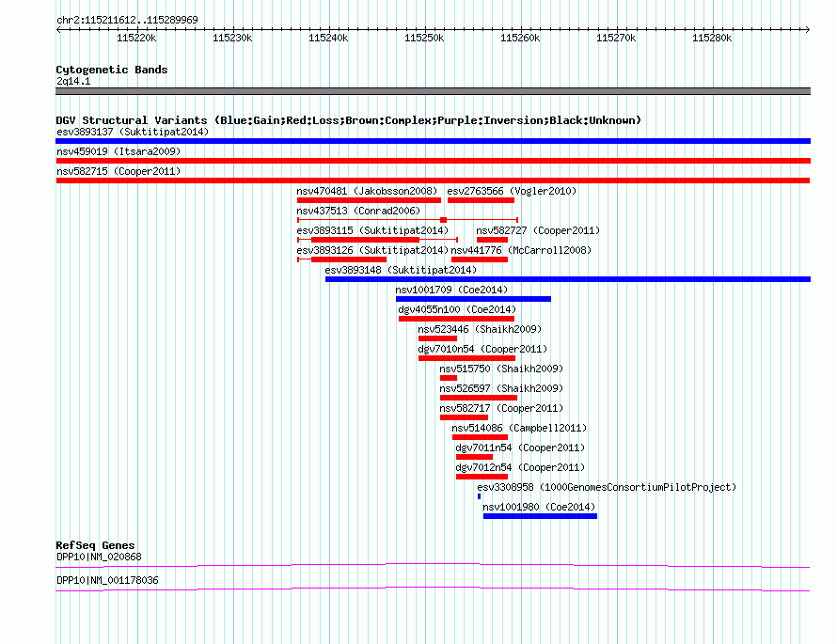Image resolution: width=837 pixels, height=644 pixels.
Task: Open dgv4055n100 (Coe2014) label
Action: click(457, 309)
